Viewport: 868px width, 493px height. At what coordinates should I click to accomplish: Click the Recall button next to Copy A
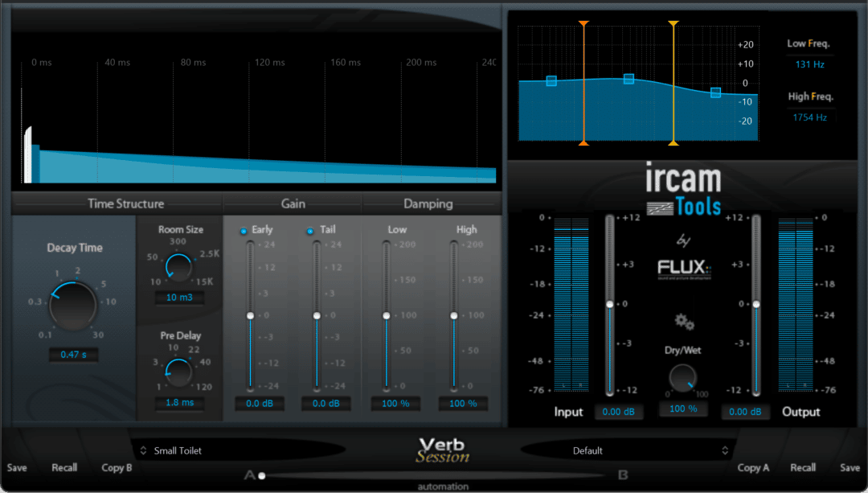point(803,467)
